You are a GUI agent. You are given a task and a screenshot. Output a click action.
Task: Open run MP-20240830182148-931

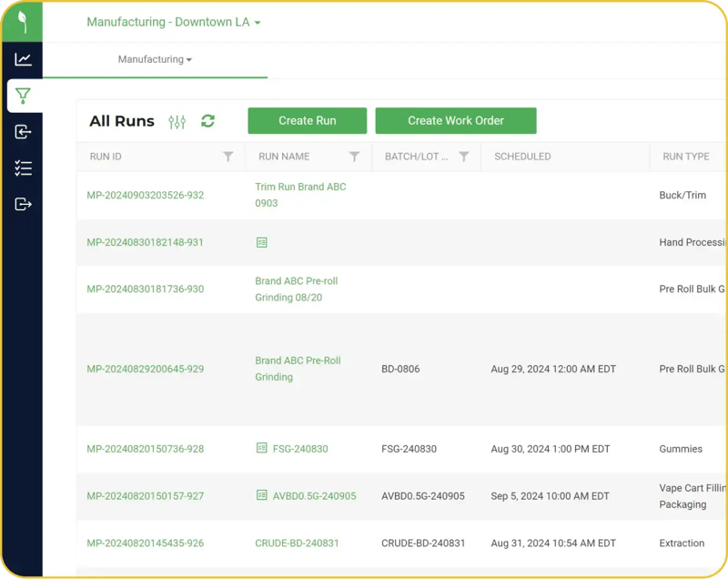tap(145, 242)
